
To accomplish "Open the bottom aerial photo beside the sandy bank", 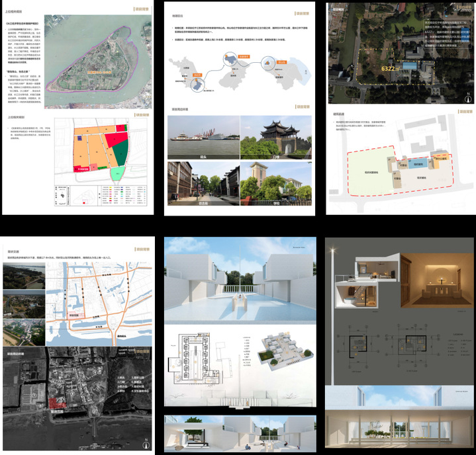I will (x=24, y=333).
